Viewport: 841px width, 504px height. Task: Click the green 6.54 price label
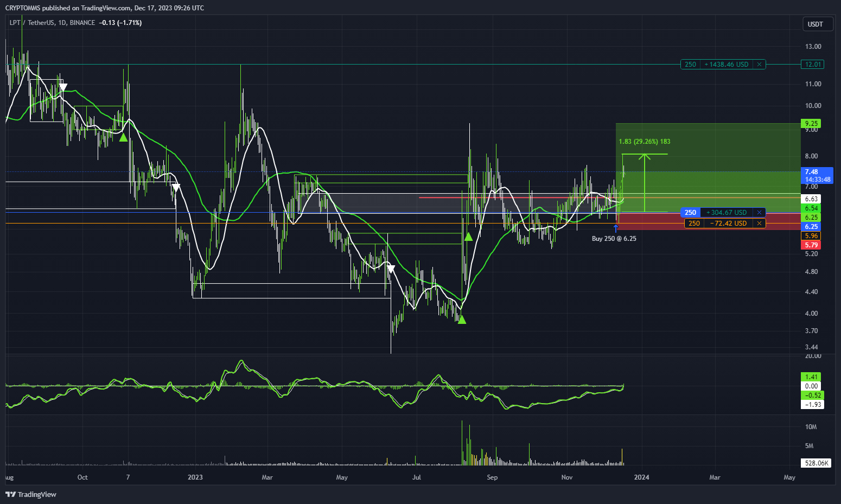coord(811,208)
